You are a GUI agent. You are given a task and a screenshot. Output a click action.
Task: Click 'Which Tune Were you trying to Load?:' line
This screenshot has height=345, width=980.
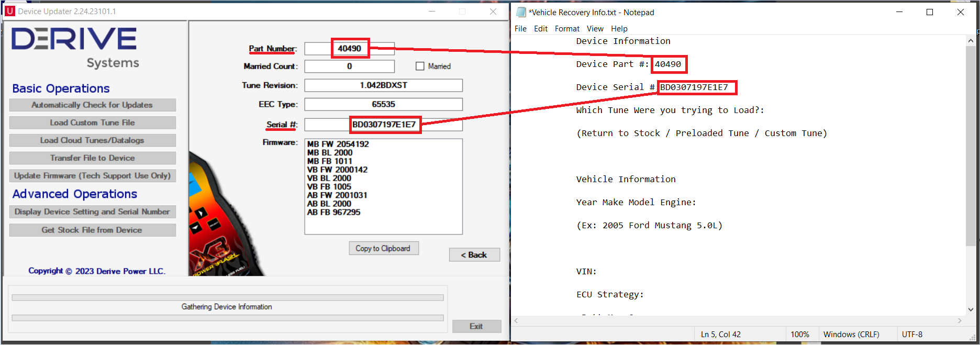[x=670, y=110]
